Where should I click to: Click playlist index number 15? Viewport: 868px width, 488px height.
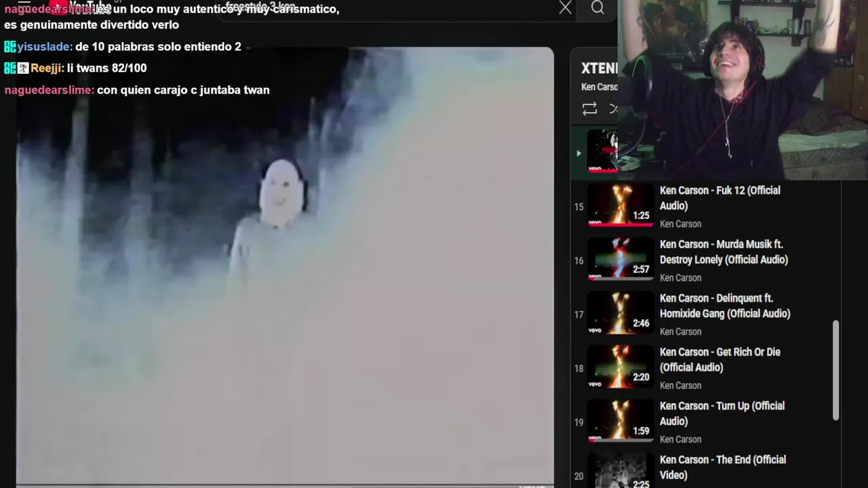(x=578, y=207)
